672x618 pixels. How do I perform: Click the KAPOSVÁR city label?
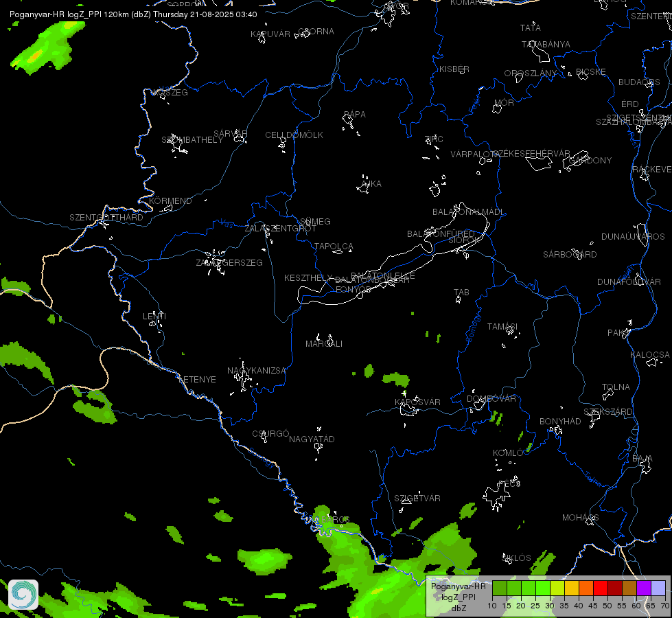(x=417, y=402)
